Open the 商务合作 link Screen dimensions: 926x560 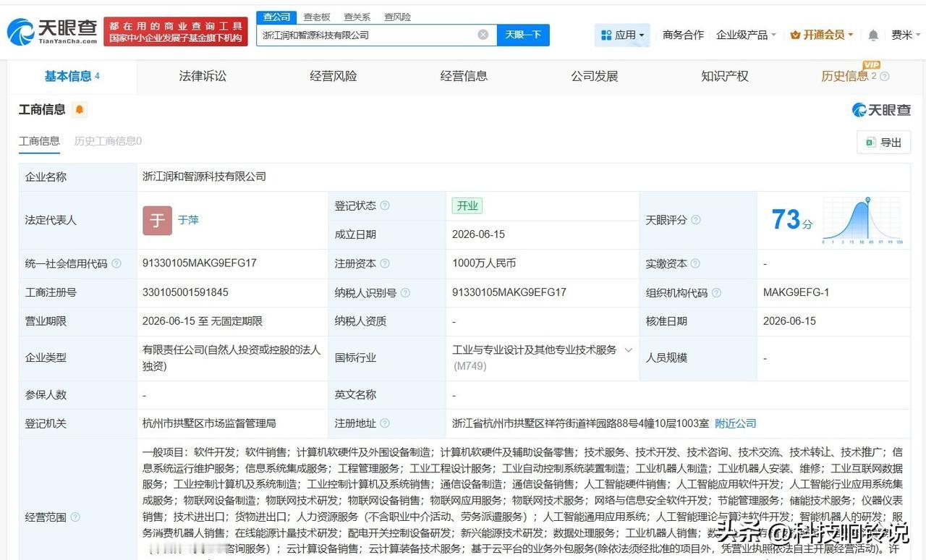click(683, 35)
